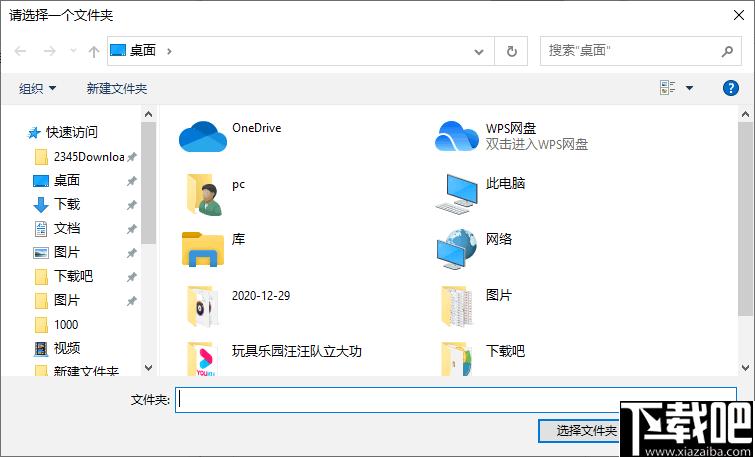
Task: Open the 组织 menu
Action: click(37, 89)
